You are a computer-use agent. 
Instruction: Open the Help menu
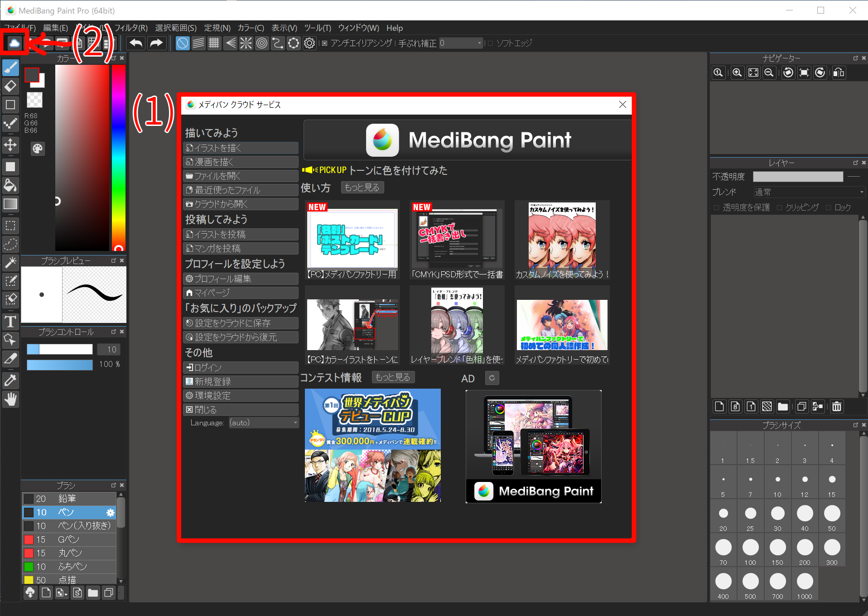pyautogui.click(x=395, y=28)
